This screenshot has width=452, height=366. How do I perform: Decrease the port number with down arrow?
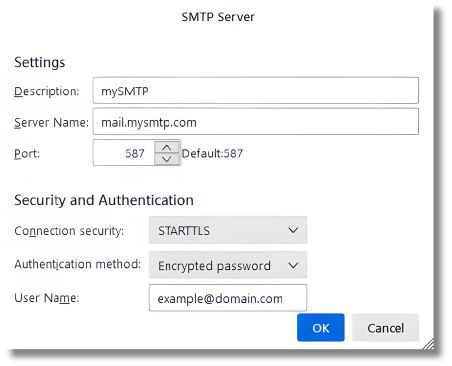tap(167, 159)
